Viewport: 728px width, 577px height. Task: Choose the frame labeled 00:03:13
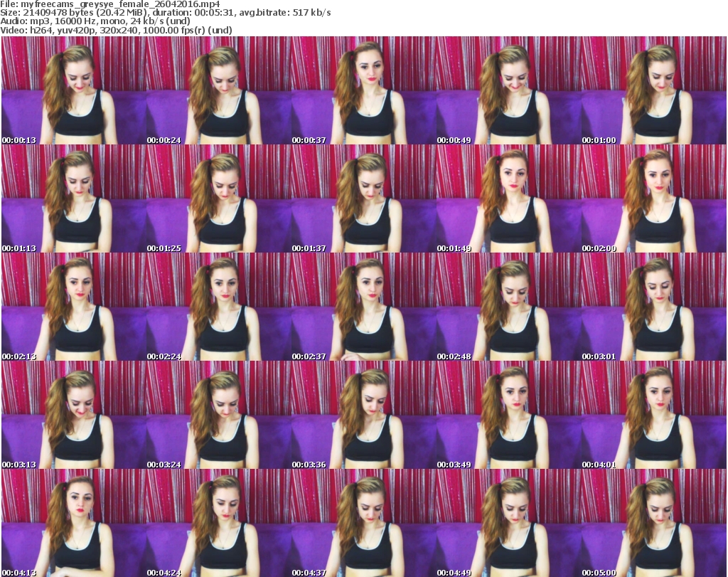click(x=74, y=415)
